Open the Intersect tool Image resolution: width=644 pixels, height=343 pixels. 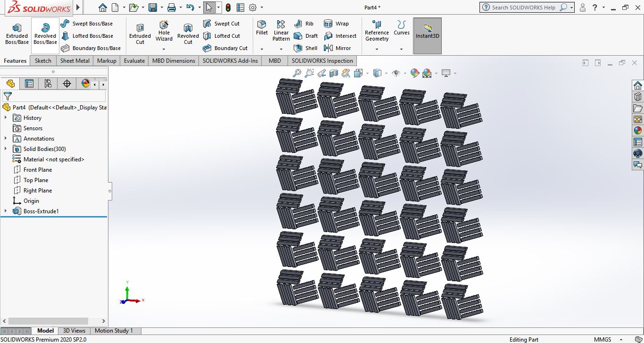340,36
